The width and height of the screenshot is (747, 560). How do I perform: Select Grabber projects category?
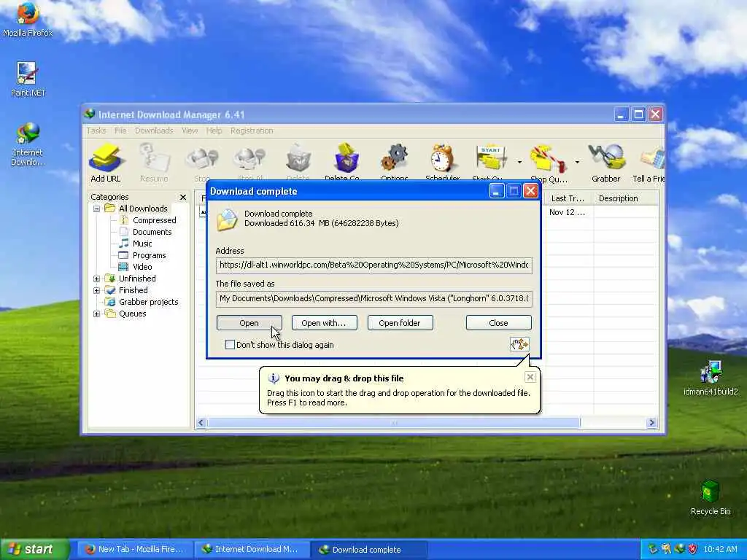[148, 302]
